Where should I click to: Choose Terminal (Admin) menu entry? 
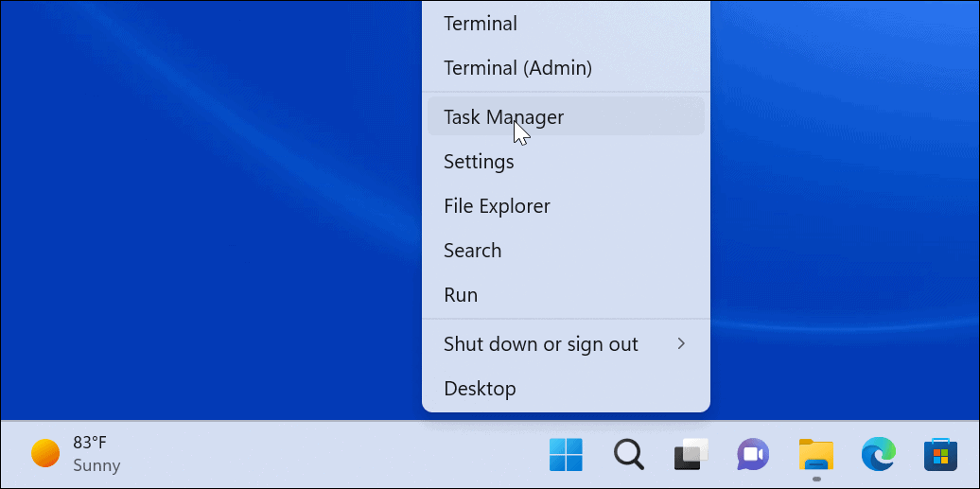(x=566, y=67)
